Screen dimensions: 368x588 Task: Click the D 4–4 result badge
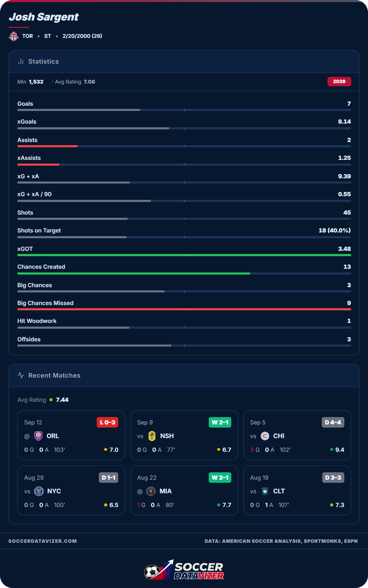click(333, 422)
